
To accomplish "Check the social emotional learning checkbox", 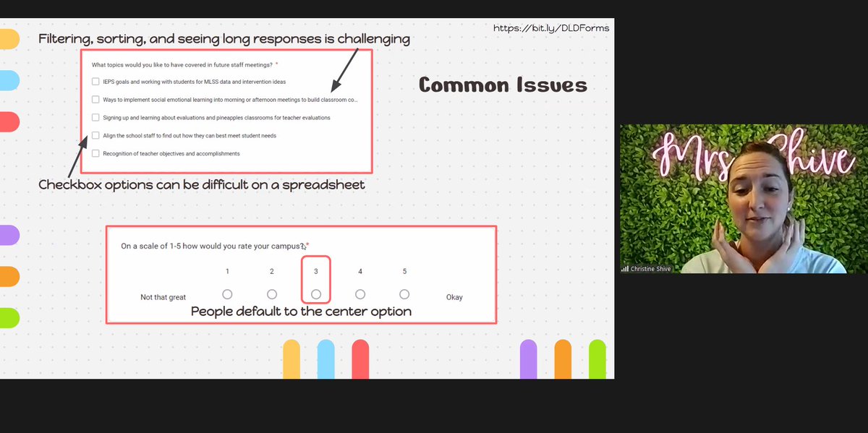I will click(95, 99).
